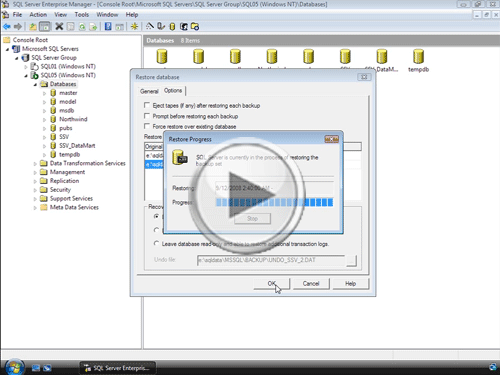
Task: Click the Back arrow toolbar icon
Action: pos(7,26)
